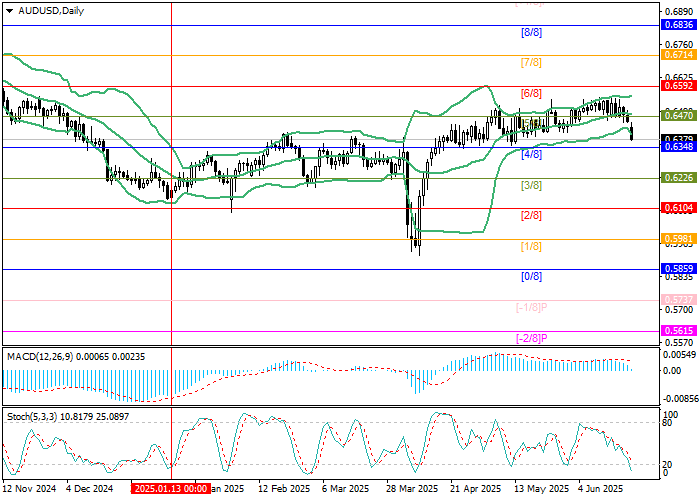Viewport: 700px width, 500px height.
Task: Click the blue 0.5859 level tag
Action: pos(677,269)
